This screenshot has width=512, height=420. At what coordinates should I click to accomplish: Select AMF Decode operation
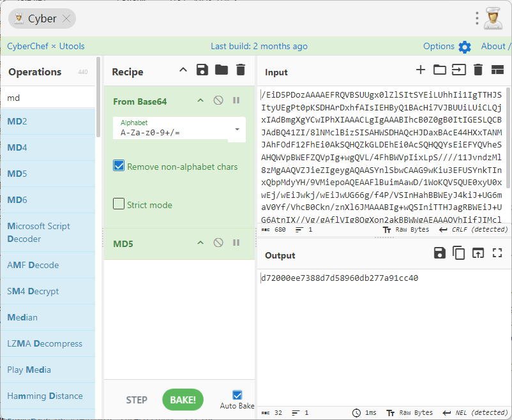point(48,265)
